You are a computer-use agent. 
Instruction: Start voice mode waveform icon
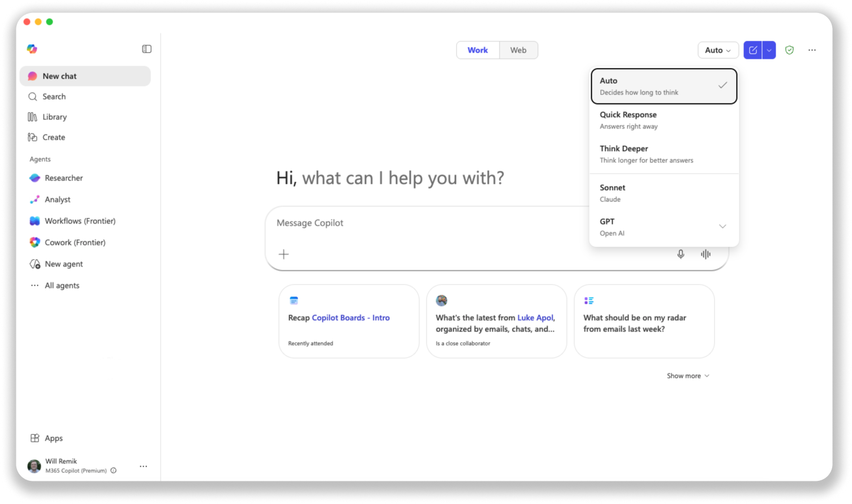(705, 255)
